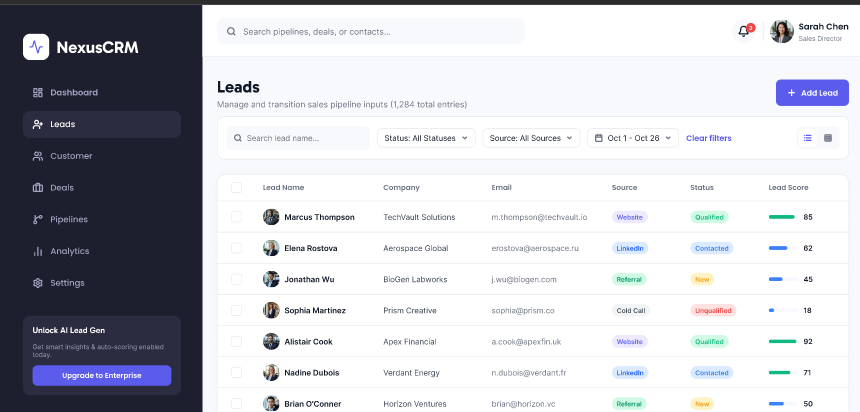Click the Dashboard grid icon in sidebar
The height and width of the screenshot is (412, 860).
37,92
